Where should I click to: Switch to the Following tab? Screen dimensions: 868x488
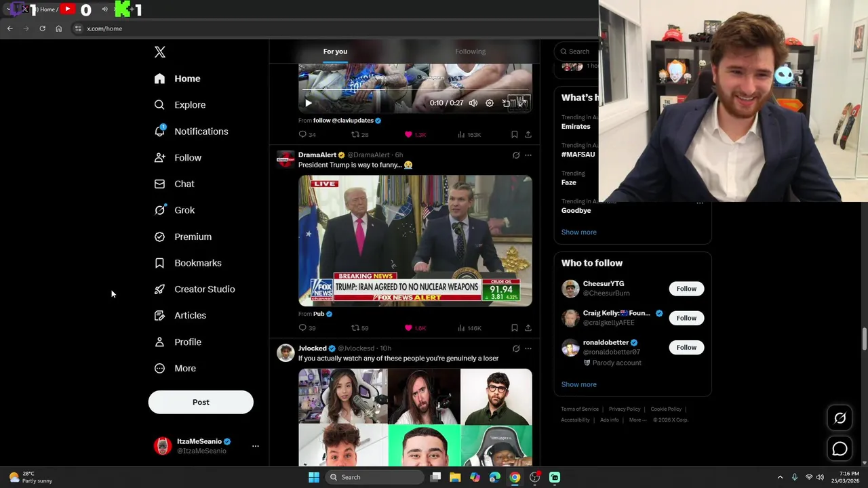pyautogui.click(x=470, y=52)
